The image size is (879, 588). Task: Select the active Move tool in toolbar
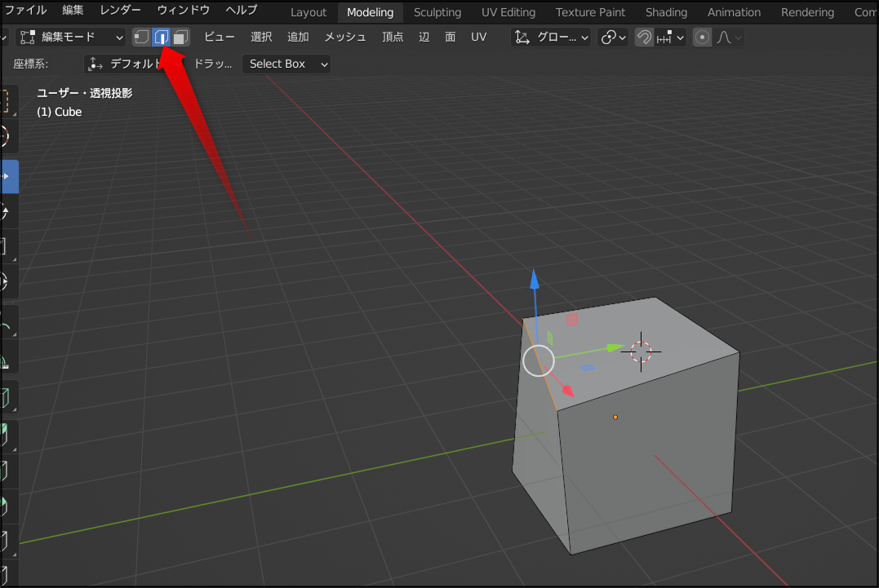pos(8,176)
